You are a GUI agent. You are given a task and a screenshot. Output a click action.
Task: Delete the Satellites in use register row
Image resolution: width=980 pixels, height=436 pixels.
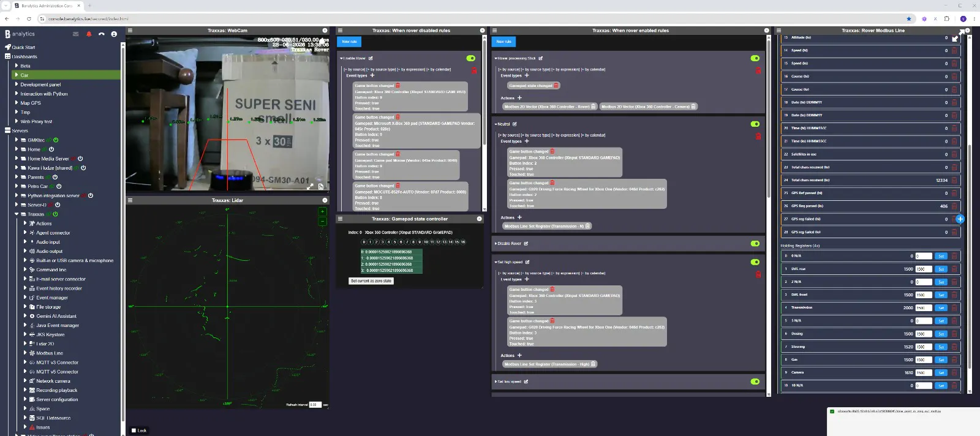tap(954, 154)
